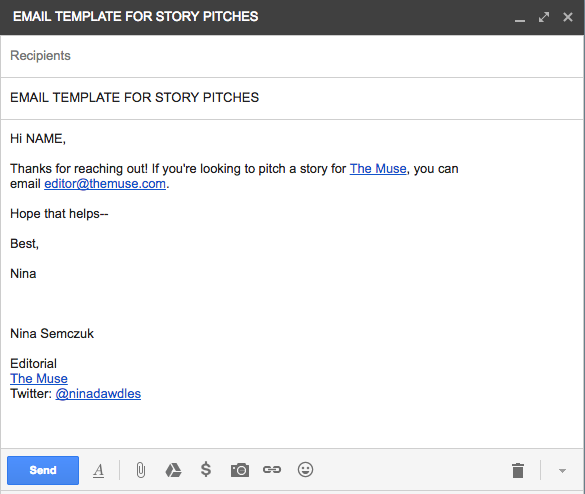Click the subject line field
Image resolution: width=585 pixels, height=494 pixels.
[x=292, y=98]
